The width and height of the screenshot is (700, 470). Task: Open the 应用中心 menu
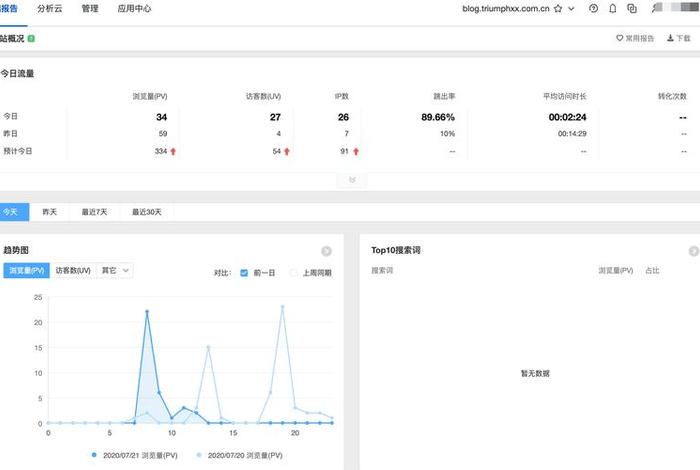(x=134, y=8)
